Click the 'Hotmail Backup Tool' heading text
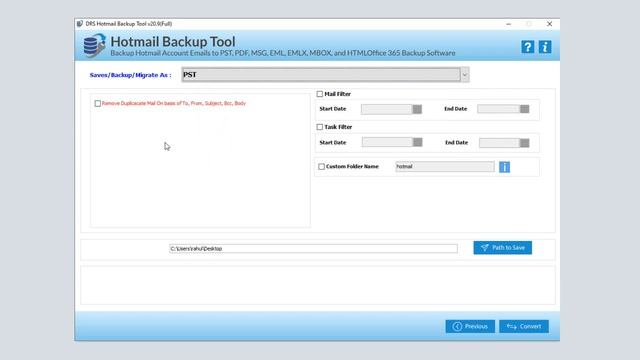 173,42
